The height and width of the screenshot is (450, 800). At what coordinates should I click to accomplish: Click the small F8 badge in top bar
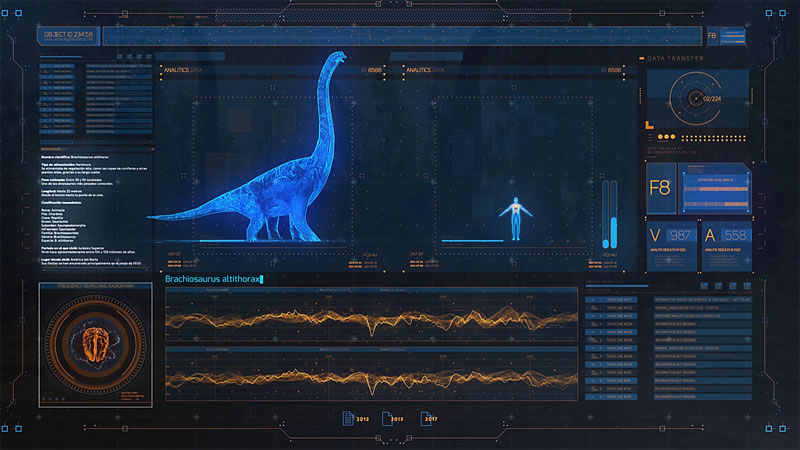[x=712, y=36]
